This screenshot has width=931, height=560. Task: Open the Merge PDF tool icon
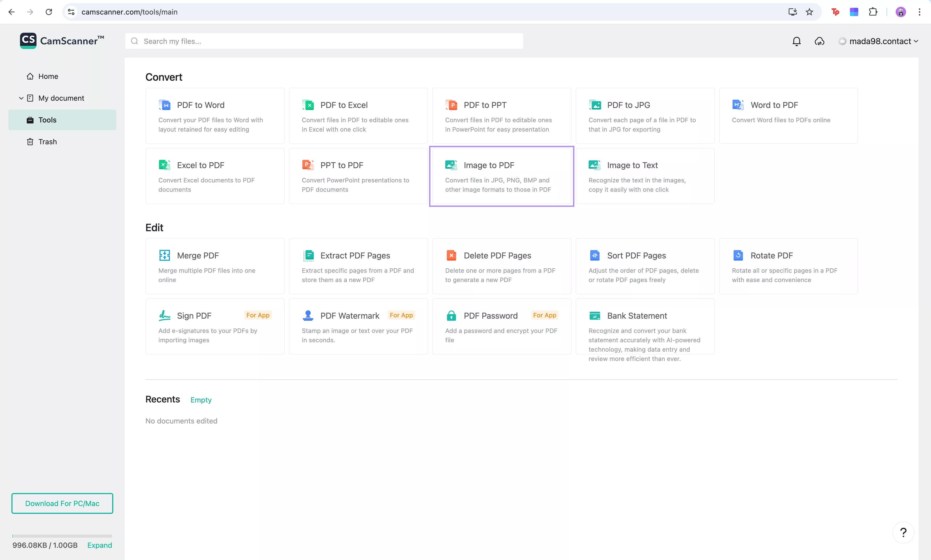[x=165, y=255]
